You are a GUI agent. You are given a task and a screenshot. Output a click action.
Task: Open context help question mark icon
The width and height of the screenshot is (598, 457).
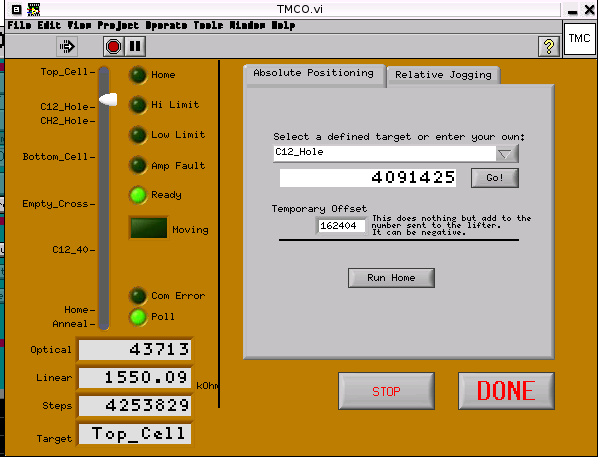[x=549, y=47]
